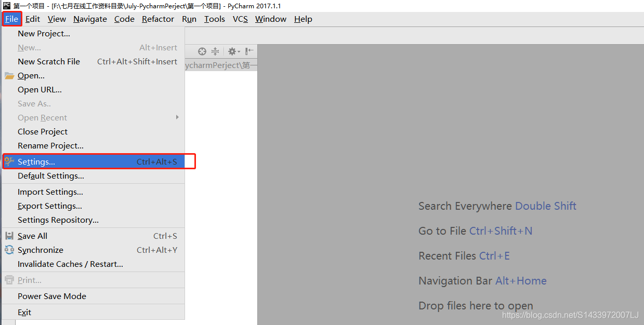The height and width of the screenshot is (325, 644).
Task: Click the scroll-from-source crosshair icon
Action: (x=202, y=51)
